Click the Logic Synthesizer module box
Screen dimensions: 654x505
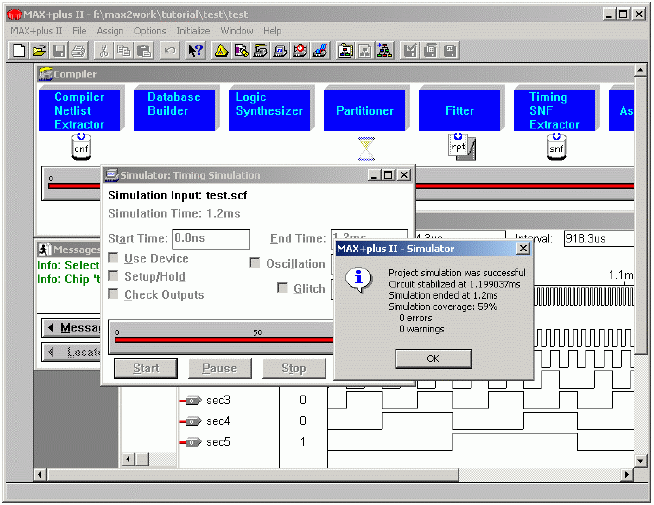point(269,111)
